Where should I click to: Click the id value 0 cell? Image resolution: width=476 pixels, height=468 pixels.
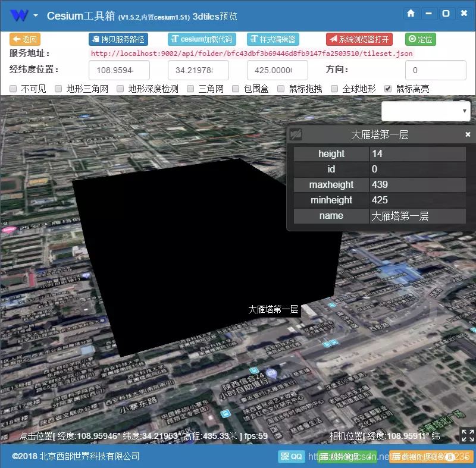pyautogui.click(x=418, y=169)
